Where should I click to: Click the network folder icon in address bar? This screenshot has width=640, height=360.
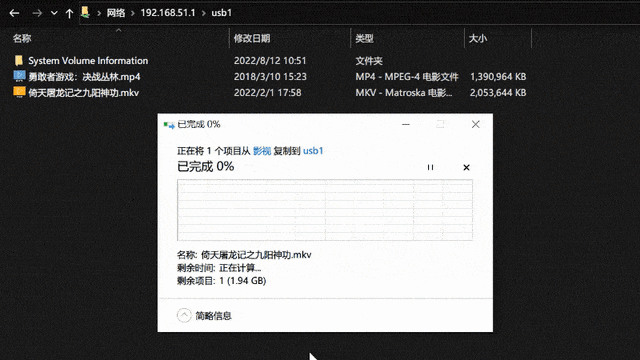[85, 12]
